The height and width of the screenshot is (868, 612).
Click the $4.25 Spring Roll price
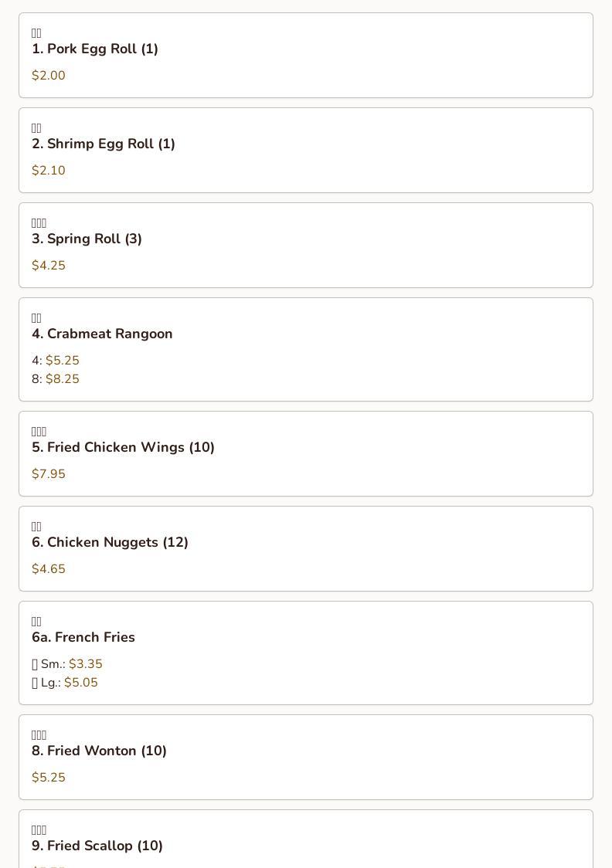click(x=49, y=265)
